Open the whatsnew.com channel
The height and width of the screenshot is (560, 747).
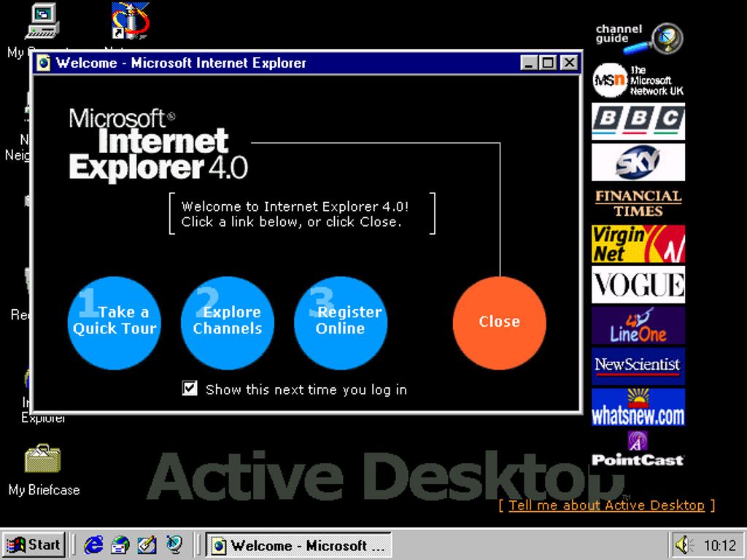click(x=638, y=407)
